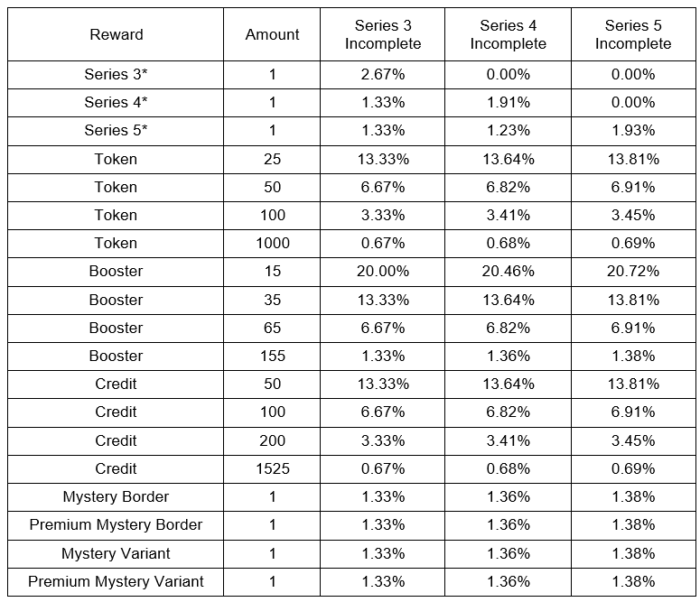Click the Premium Mystery Variant cell
Screen dimensions: 700x602
[x=116, y=581]
